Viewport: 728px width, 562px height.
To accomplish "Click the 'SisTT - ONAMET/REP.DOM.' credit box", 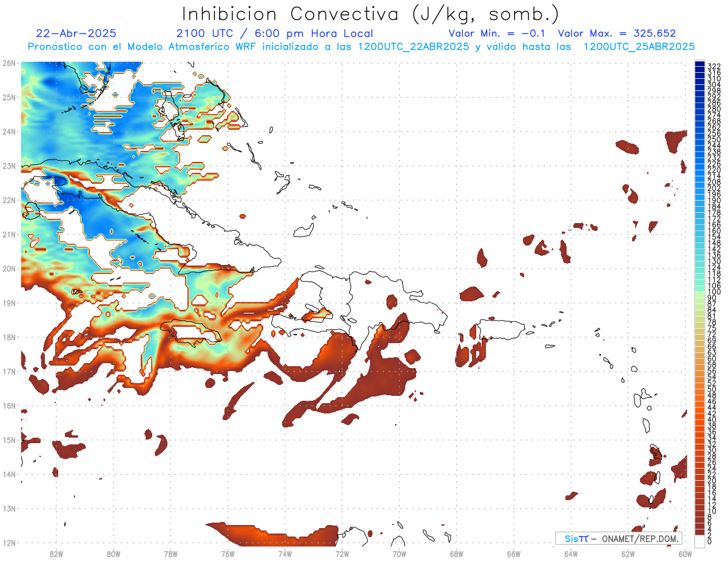I will pyautogui.click(x=619, y=538).
